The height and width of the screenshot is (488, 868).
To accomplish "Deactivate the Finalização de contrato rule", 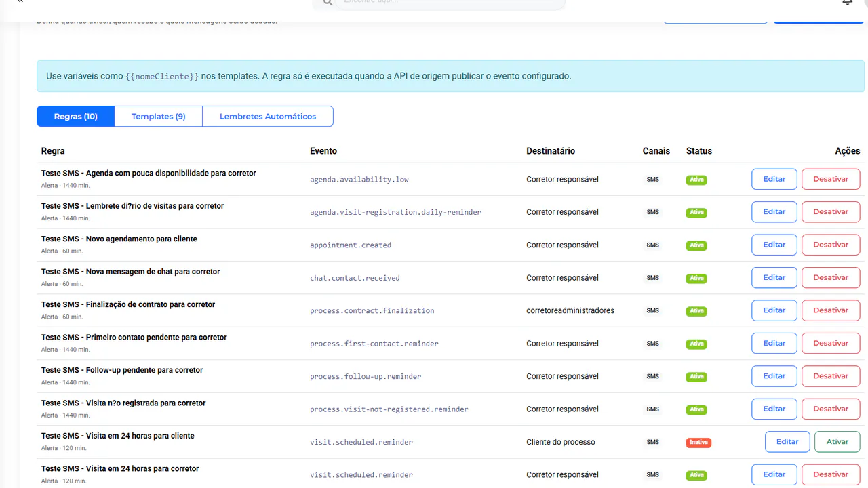I will [x=831, y=310].
